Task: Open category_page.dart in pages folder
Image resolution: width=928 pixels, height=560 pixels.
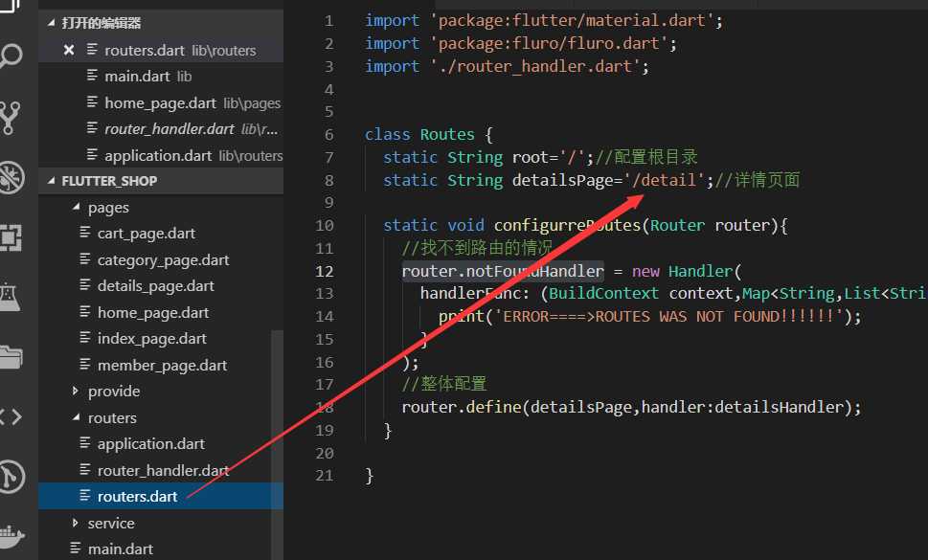Action: coord(164,260)
